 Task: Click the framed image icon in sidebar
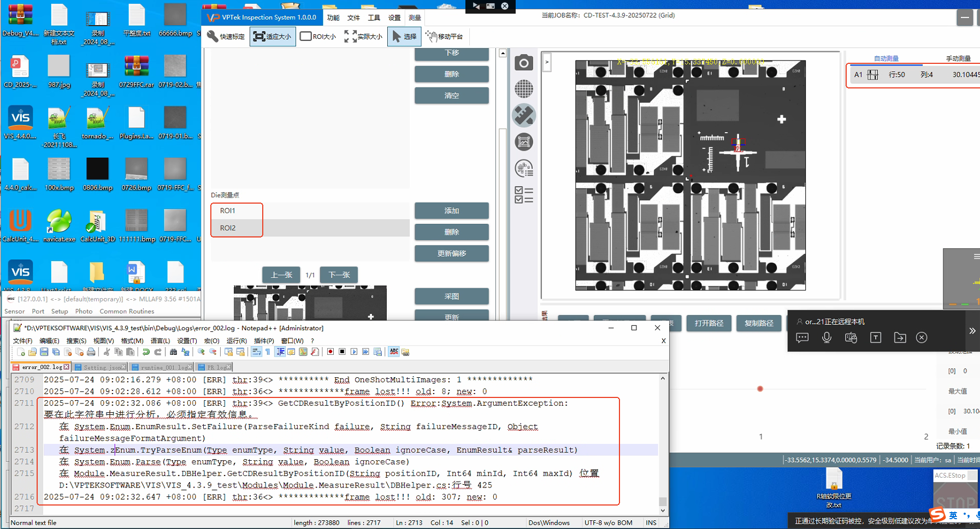point(523,142)
